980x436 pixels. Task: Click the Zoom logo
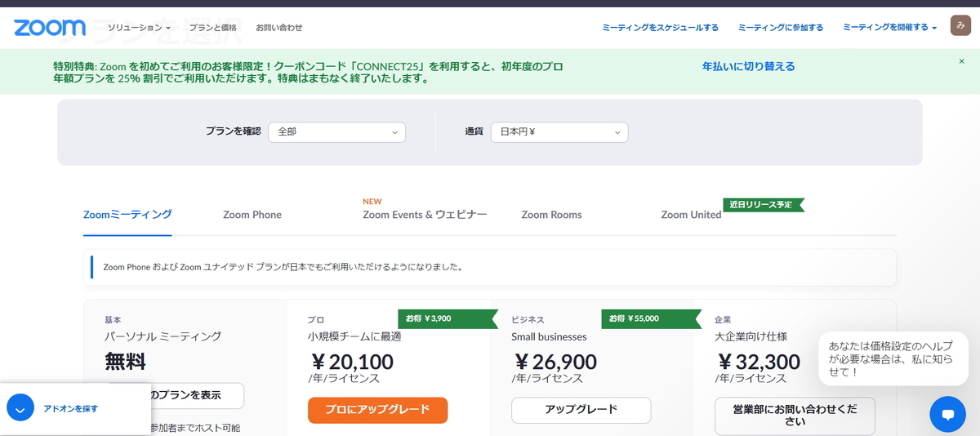[50, 28]
